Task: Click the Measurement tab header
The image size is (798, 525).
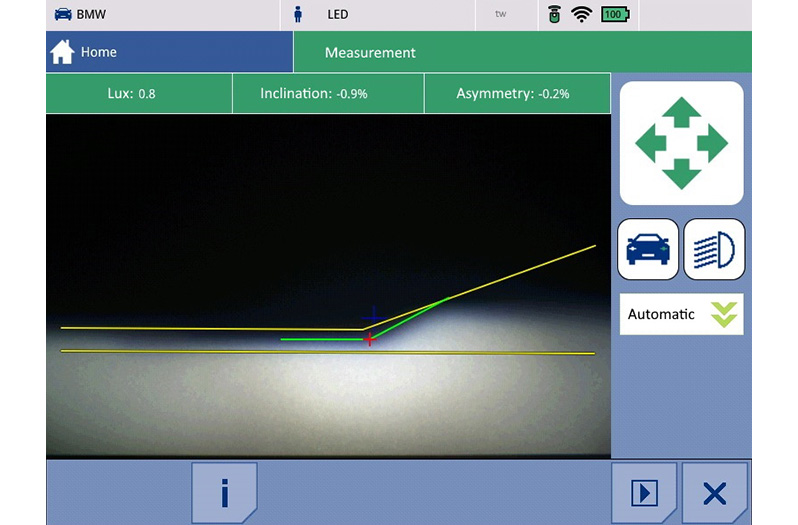Action: 370,52
